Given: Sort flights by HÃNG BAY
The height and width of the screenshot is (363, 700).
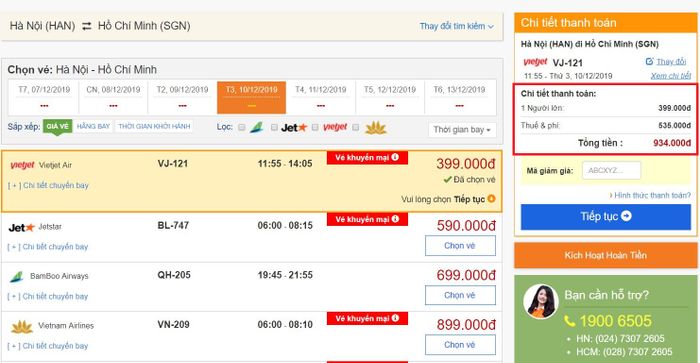Looking at the screenshot, I should point(93,126).
